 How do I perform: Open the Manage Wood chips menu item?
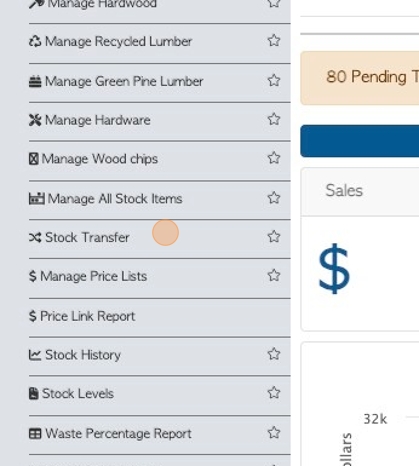click(160, 161)
